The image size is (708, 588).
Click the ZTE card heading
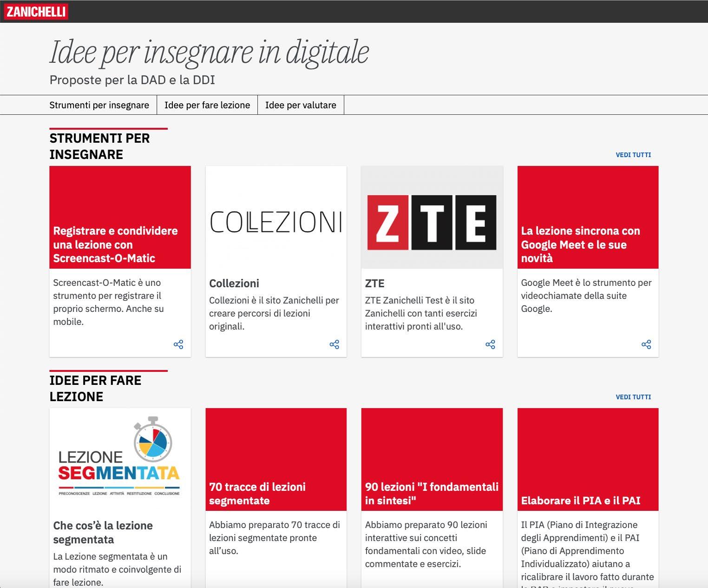(x=375, y=284)
